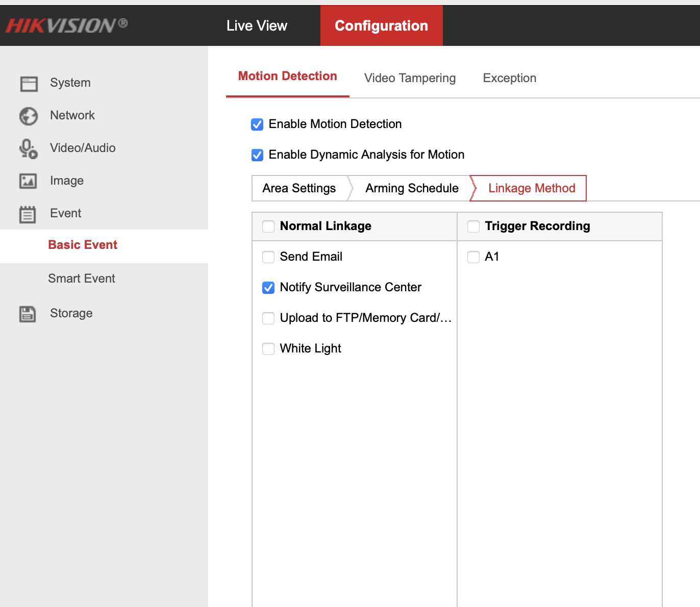Click the Network globe icon

click(x=29, y=116)
